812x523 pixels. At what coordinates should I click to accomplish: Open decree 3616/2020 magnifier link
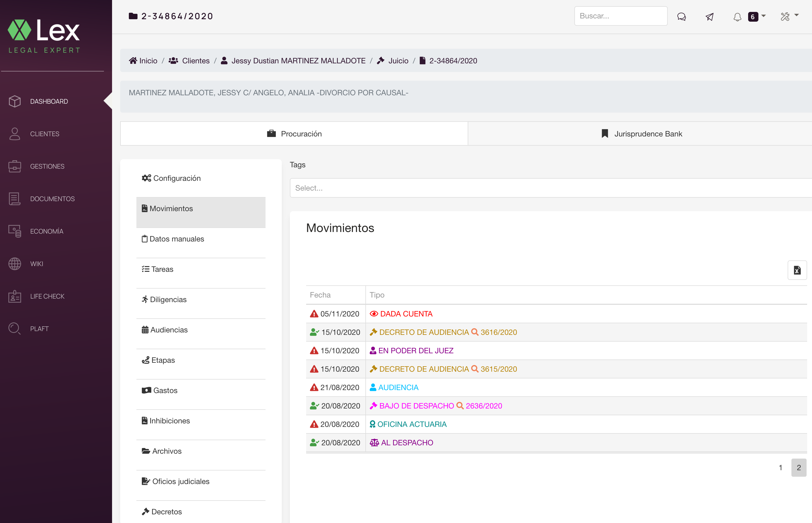point(475,332)
